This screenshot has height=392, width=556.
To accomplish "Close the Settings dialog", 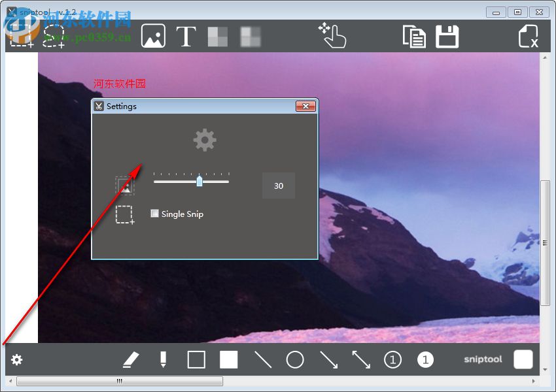I will 306,106.
